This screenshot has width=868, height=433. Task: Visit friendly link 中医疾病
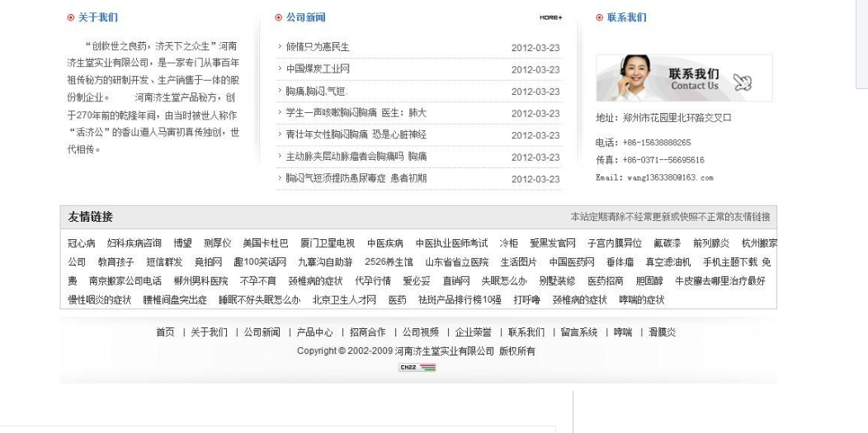coord(385,243)
